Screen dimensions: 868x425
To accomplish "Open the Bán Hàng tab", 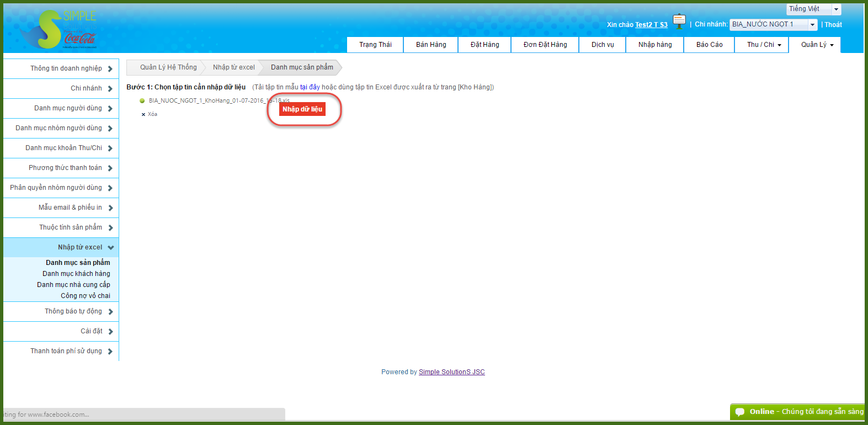I will tap(431, 45).
